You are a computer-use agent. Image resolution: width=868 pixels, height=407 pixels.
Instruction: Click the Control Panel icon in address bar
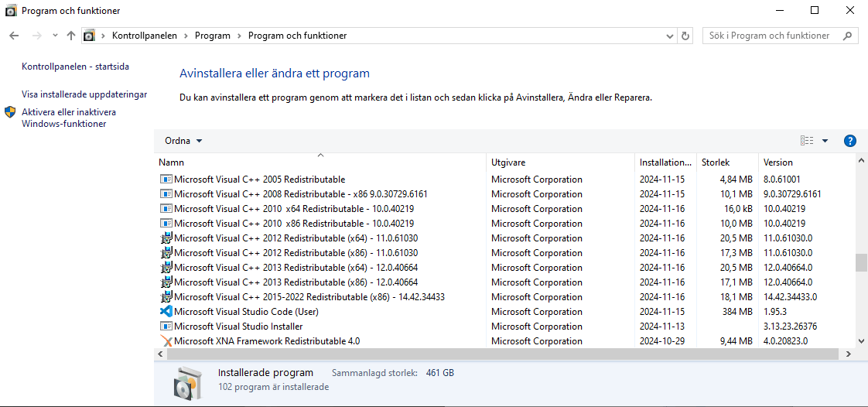89,36
